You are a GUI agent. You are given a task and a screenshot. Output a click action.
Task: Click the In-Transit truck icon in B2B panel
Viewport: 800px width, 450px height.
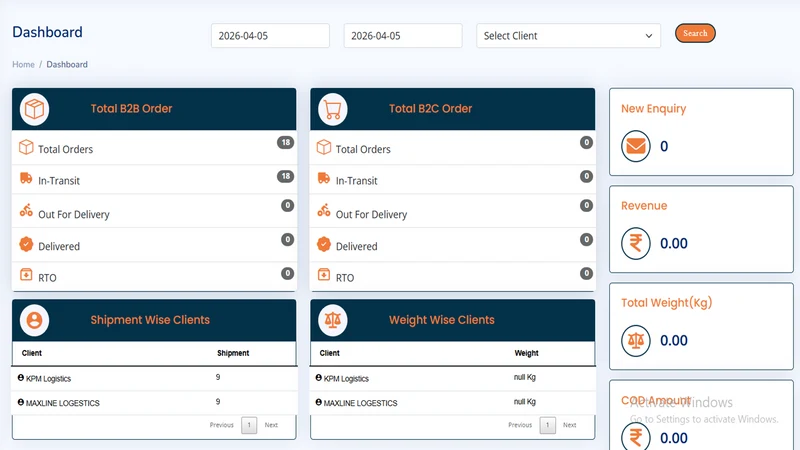26,178
